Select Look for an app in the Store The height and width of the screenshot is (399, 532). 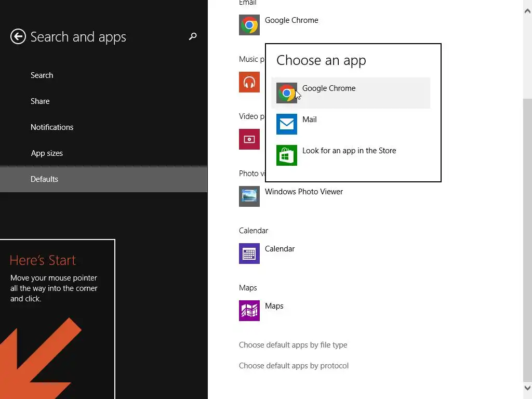[x=351, y=155]
